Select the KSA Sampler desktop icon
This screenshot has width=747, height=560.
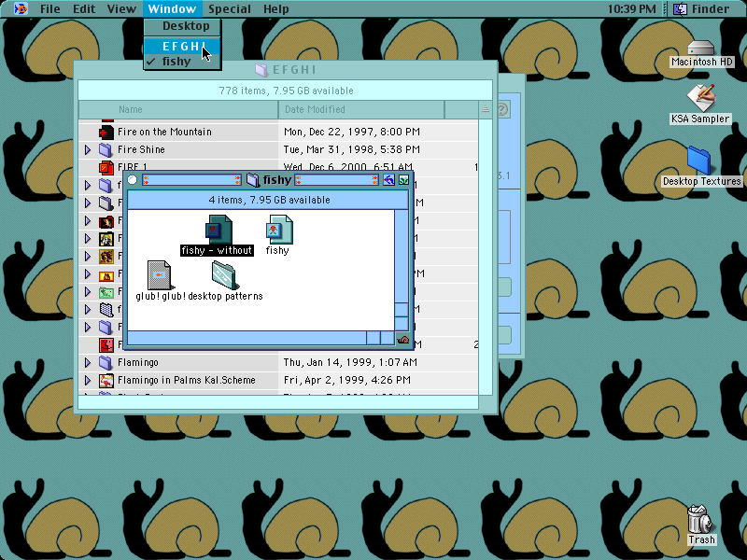pyautogui.click(x=701, y=97)
